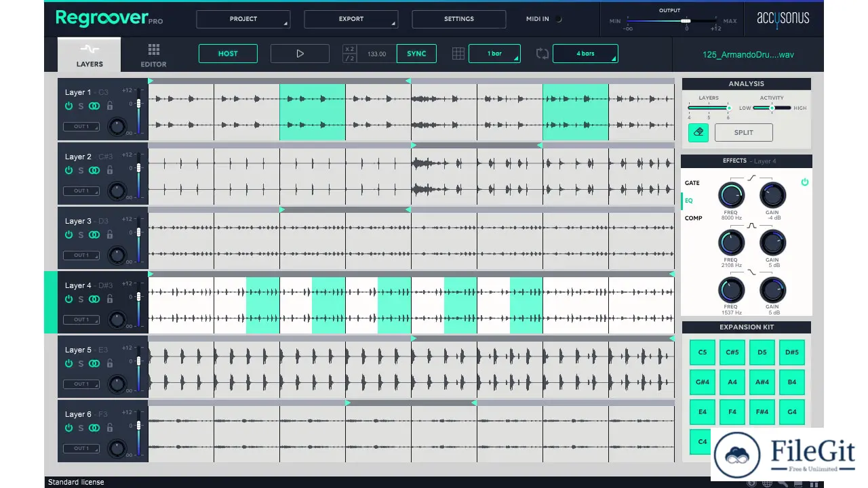Click the Layer 1 pan knob
This screenshot has height=488, width=868.
point(117,126)
